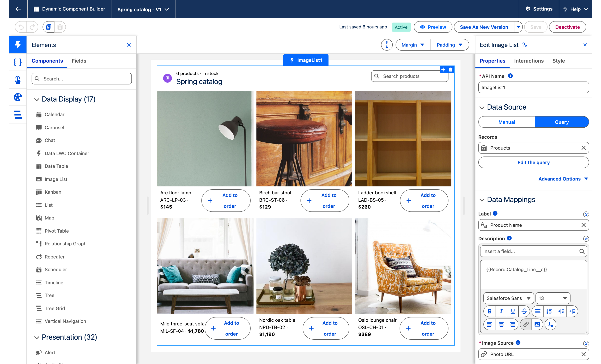Screen dimensions: 601x364
Task: Toggle formula mode for Label mapping
Action: coord(586,214)
